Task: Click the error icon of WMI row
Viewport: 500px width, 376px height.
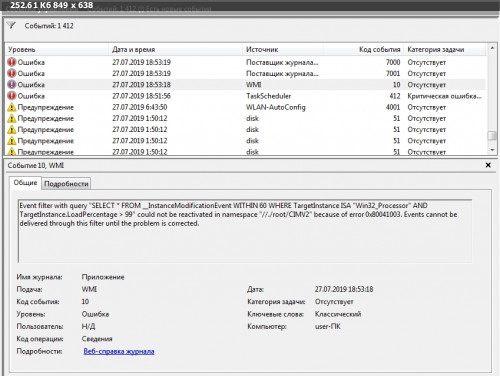Action: pyautogui.click(x=12, y=84)
